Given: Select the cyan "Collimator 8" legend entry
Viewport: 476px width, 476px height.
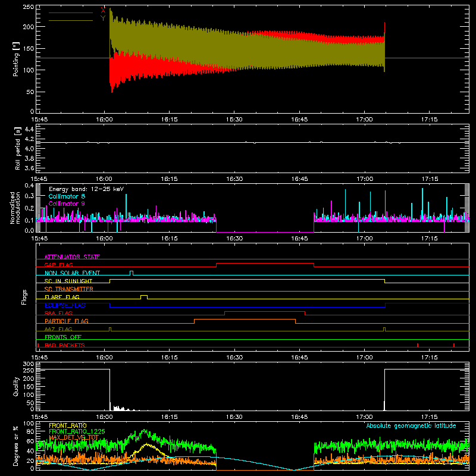Looking at the screenshot, I should [67, 196].
